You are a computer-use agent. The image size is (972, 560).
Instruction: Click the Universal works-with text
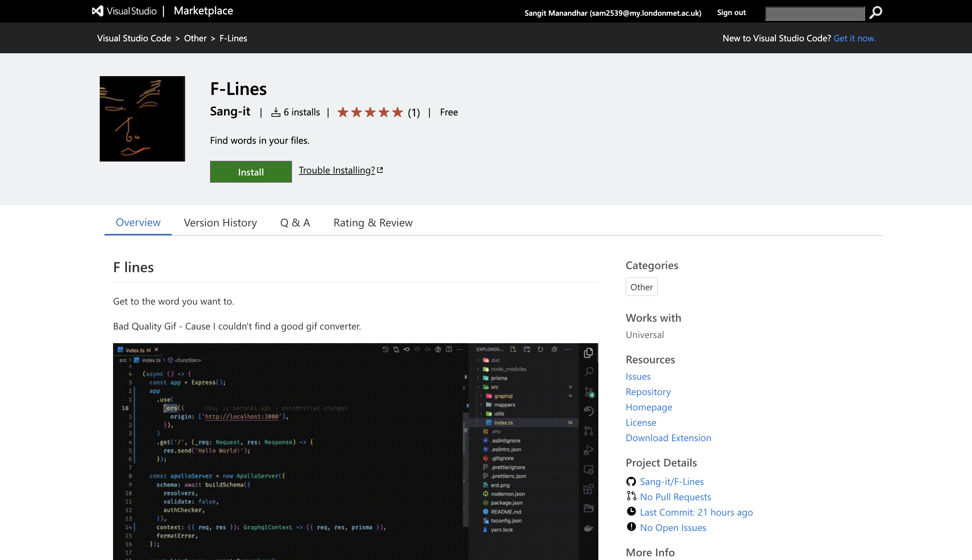coord(644,335)
